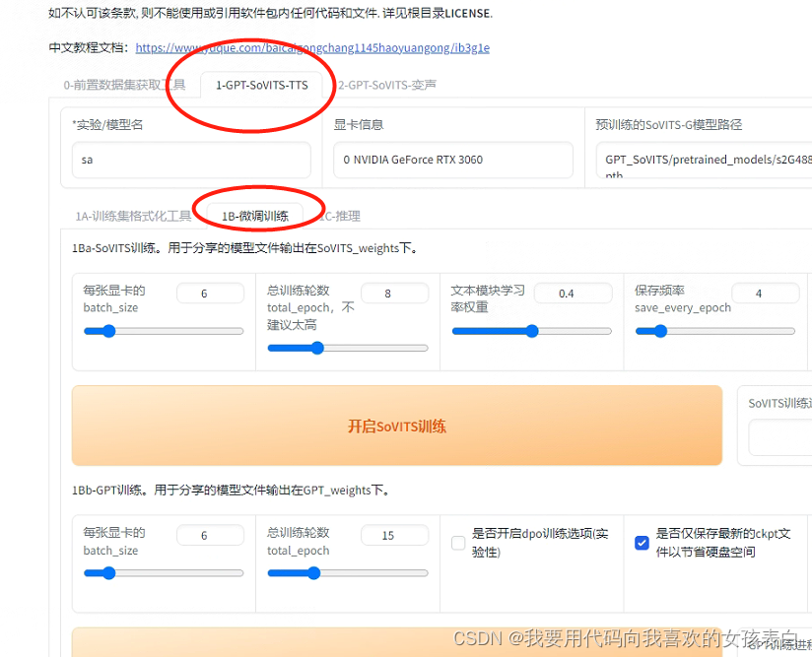This screenshot has height=657, width=812.
Task: Click the SoVITS训练 output text box
Action: click(x=779, y=437)
